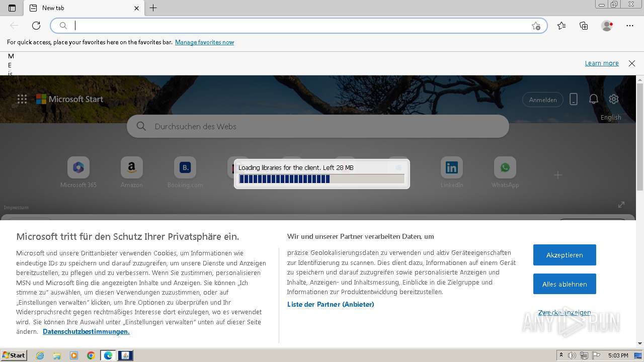
Task: Open the Action Center flag icon
Action: click(x=596, y=355)
